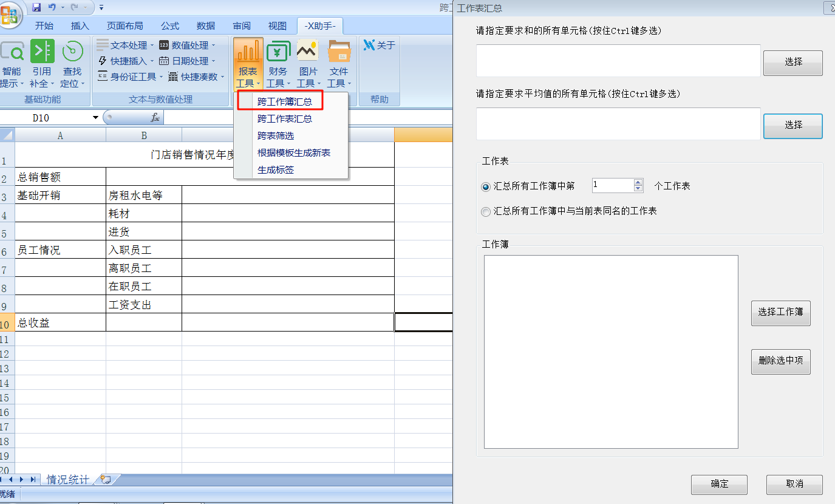The width and height of the screenshot is (835, 504).
Task: Increase the worksheet number spinner
Action: pos(638,182)
